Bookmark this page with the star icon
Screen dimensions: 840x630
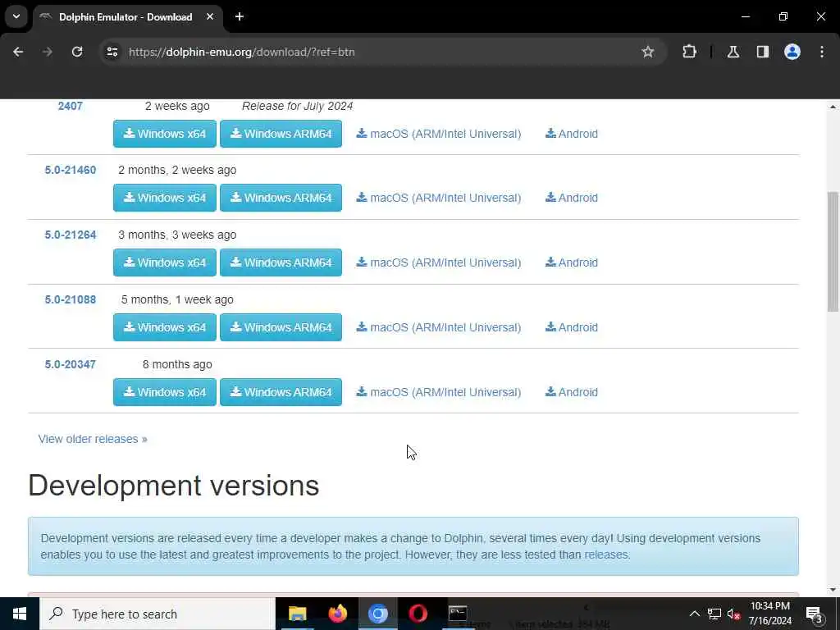648,52
